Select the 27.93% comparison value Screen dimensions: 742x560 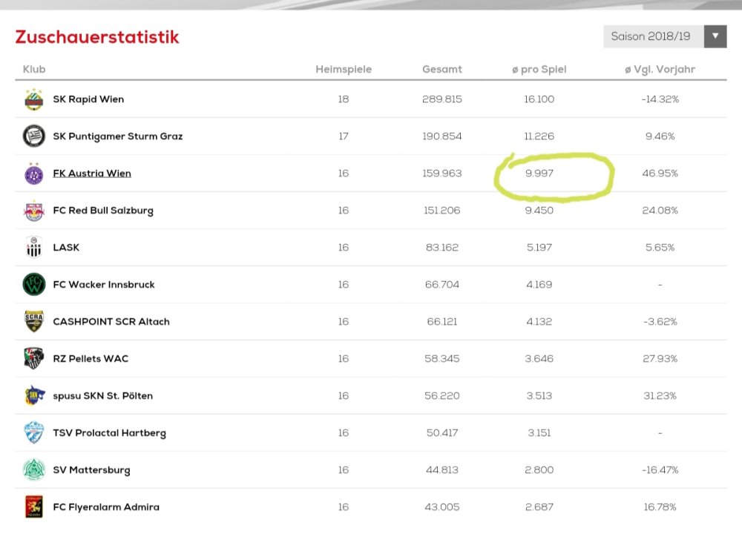click(x=660, y=358)
